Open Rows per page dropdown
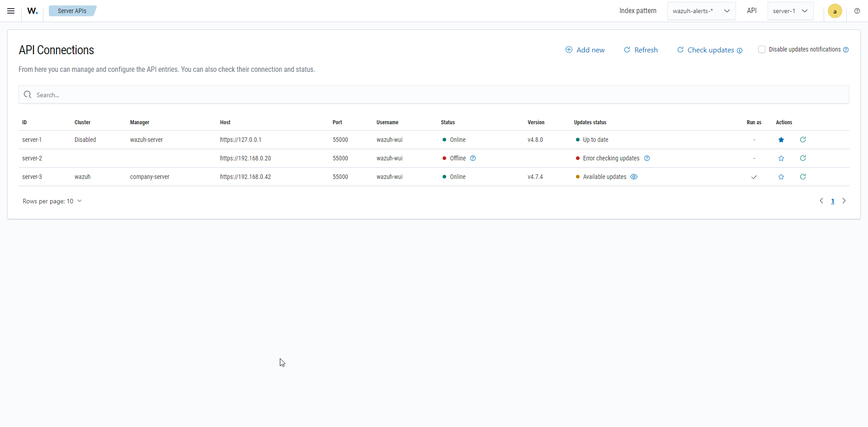Image resolution: width=868 pixels, height=427 pixels. (52, 201)
